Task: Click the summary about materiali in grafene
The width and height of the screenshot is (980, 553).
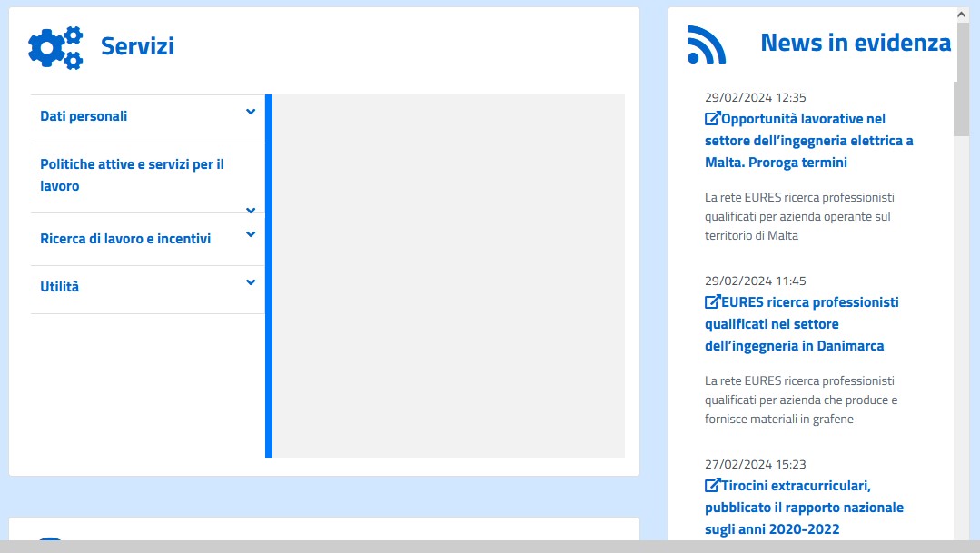Action: click(x=801, y=400)
